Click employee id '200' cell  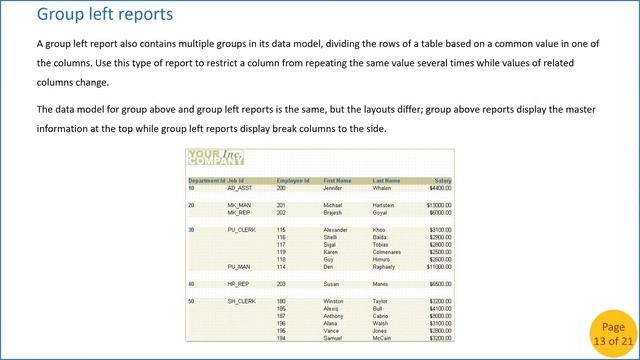click(281, 188)
